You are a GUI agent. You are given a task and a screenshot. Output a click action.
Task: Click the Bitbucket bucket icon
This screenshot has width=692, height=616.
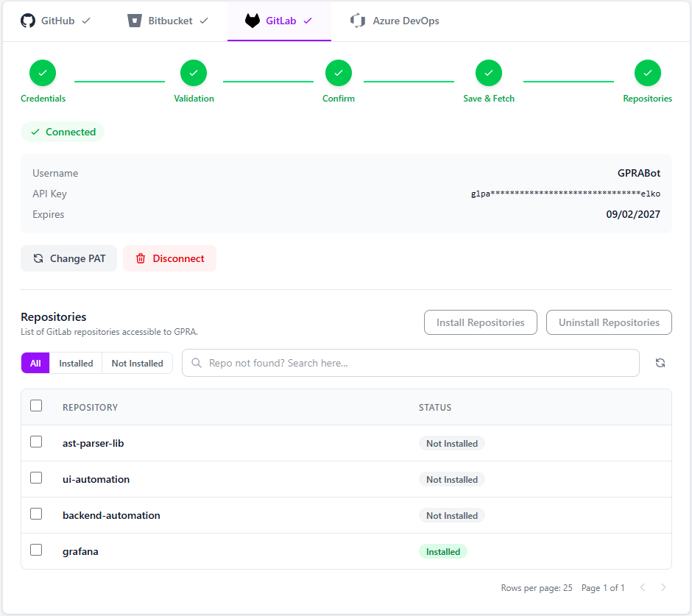pyautogui.click(x=135, y=21)
